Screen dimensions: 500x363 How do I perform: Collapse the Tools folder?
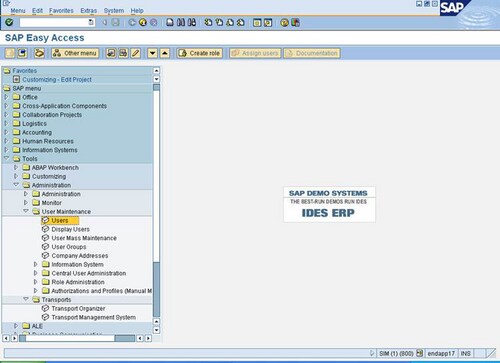click(x=6, y=158)
